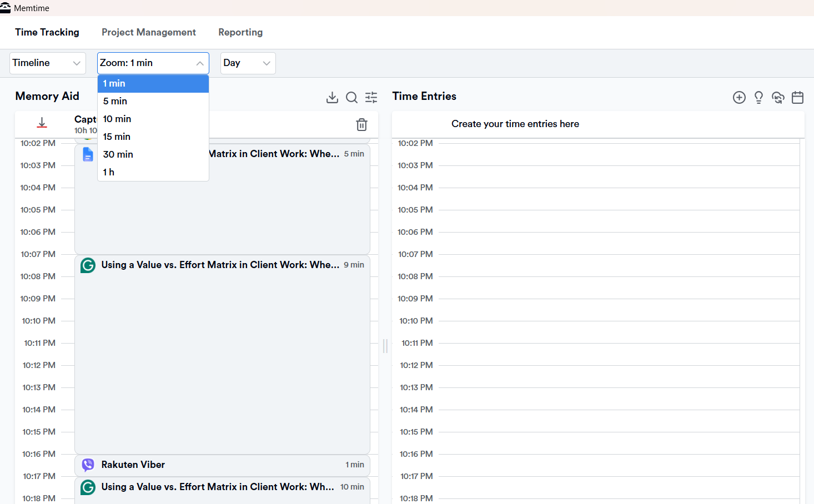Image resolution: width=814 pixels, height=504 pixels.
Task: Switch to the Project Management tab
Action: 149,32
